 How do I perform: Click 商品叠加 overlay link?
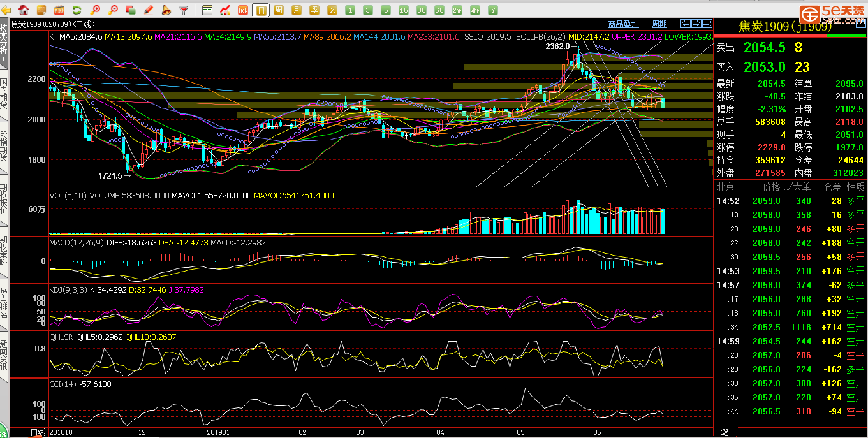623,24
